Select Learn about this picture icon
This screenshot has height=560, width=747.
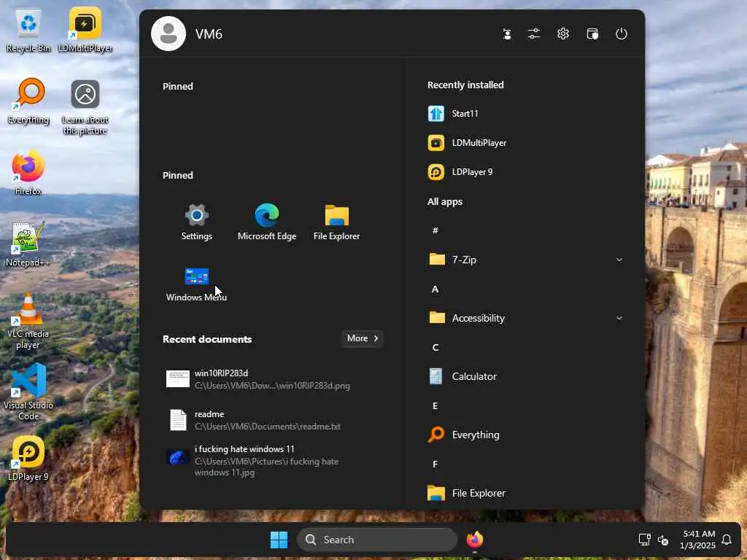coord(85,108)
